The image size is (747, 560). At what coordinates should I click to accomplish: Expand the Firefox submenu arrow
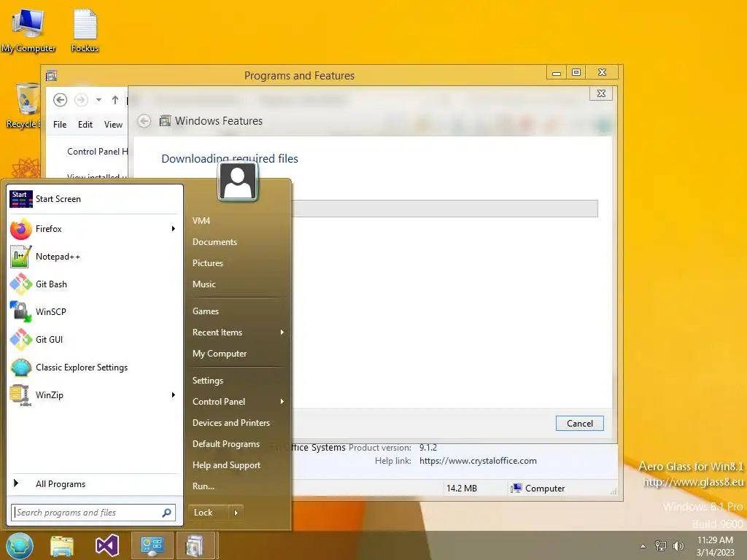pyautogui.click(x=174, y=229)
